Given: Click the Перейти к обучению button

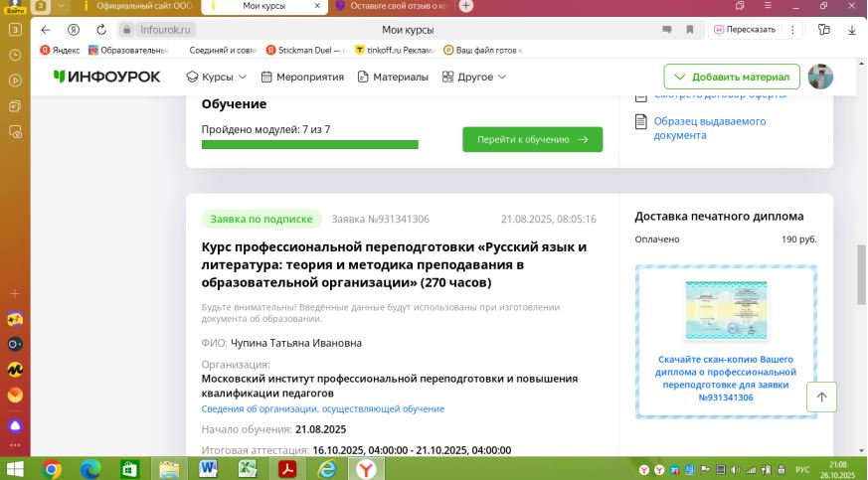Looking at the screenshot, I should coord(532,140).
